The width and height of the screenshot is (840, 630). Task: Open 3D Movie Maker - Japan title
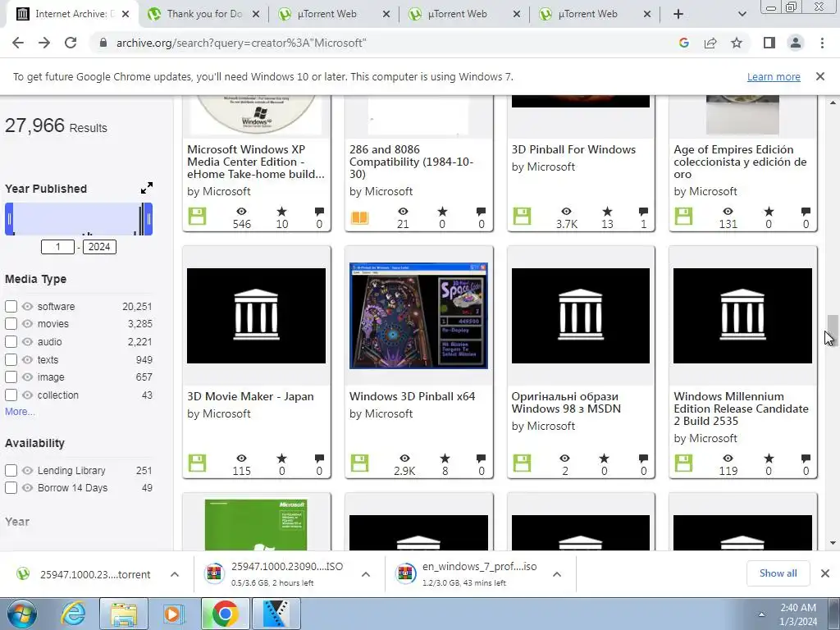pyautogui.click(x=250, y=396)
